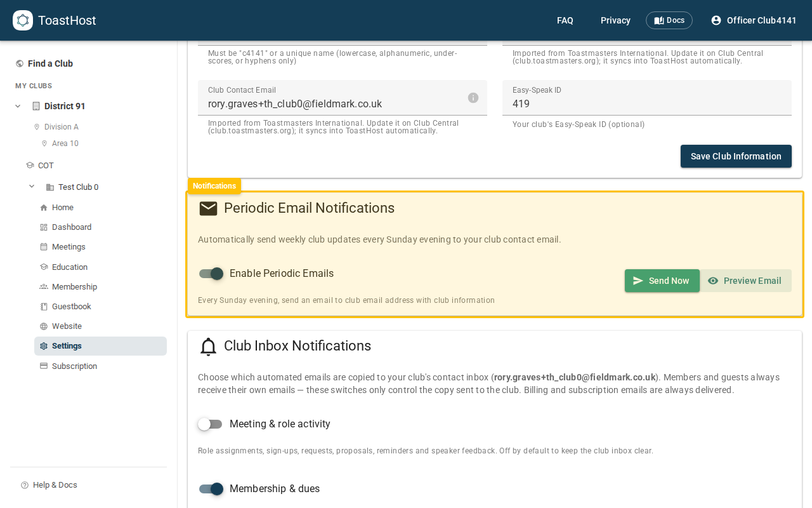
Task: Disable the Enable Periodic Emails switch
Action: pyautogui.click(x=211, y=274)
